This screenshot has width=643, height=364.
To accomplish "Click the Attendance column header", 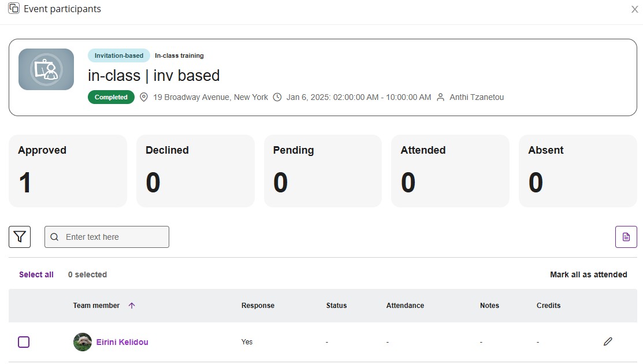I will click(x=405, y=306).
